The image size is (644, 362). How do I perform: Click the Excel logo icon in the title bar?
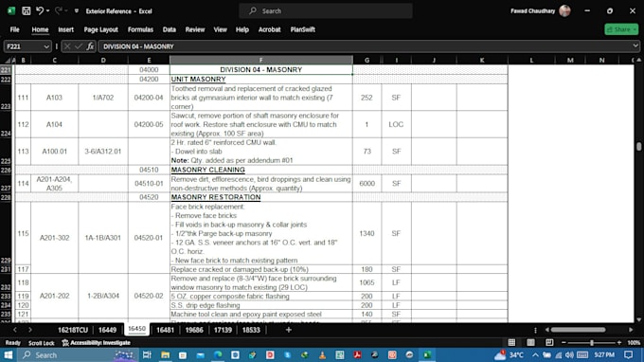pyautogui.click(x=11, y=11)
